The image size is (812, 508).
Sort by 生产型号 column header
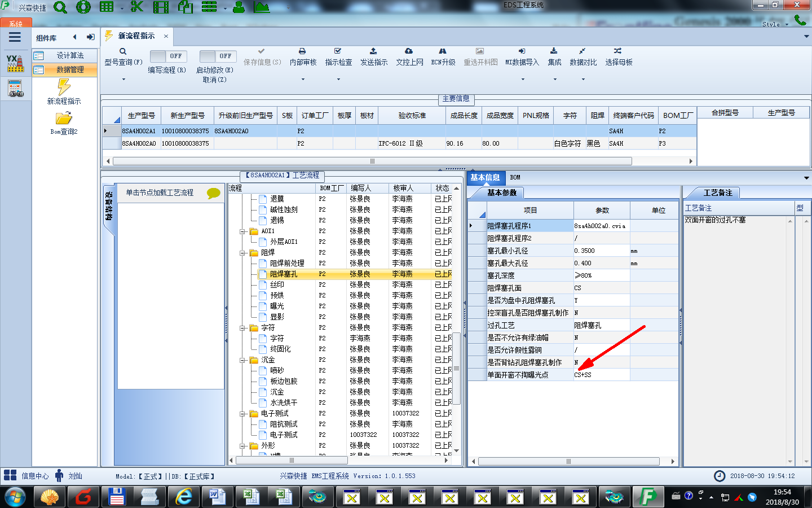click(141, 115)
